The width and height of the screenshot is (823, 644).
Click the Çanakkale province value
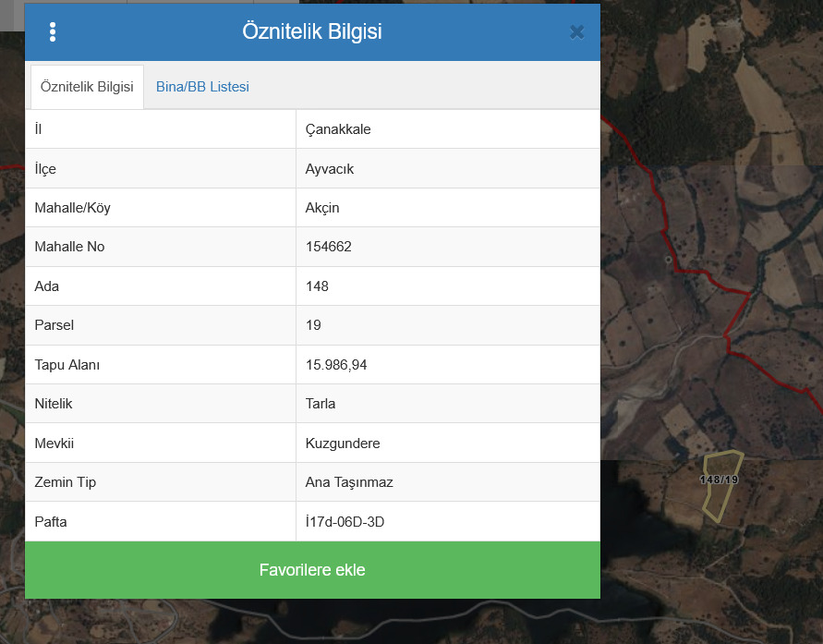[338, 129]
